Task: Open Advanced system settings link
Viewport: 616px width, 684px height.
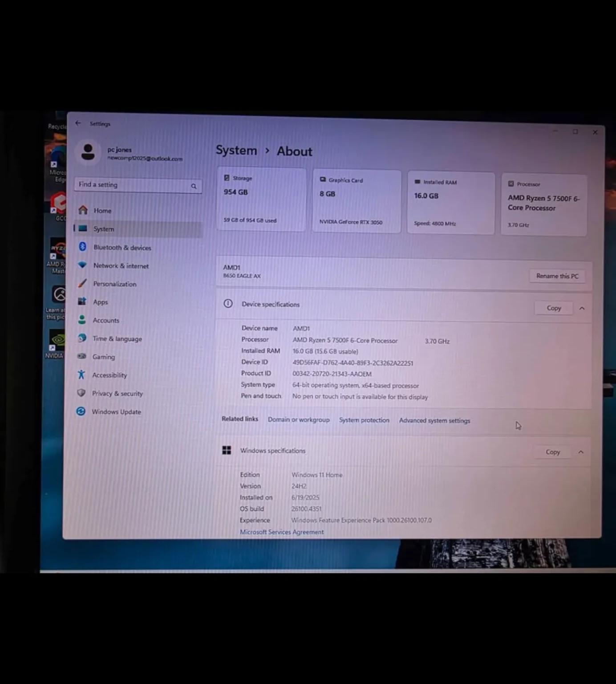Action: [434, 420]
